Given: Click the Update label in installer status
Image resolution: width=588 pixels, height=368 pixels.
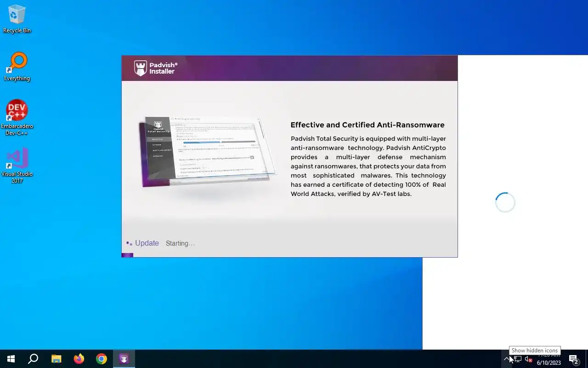Looking at the screenshot, I should pyautogui.click(x=147, y=243).
